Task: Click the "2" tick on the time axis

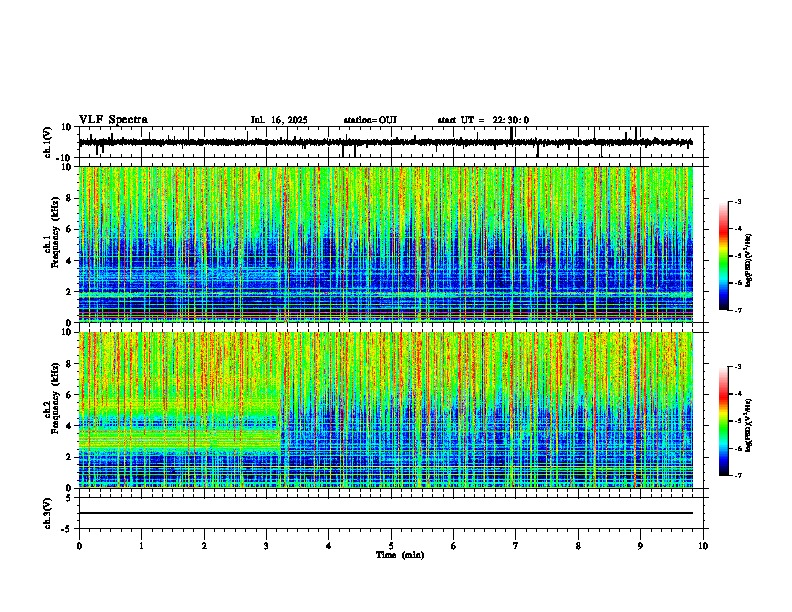Action: click(204, 546)
